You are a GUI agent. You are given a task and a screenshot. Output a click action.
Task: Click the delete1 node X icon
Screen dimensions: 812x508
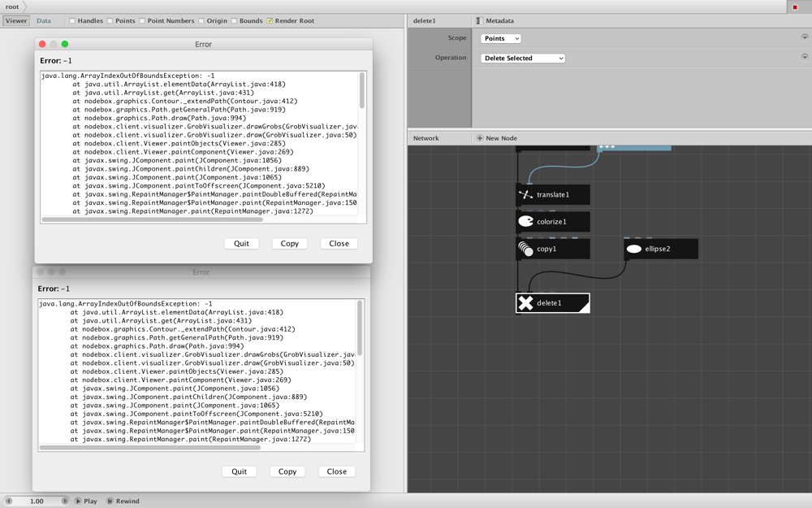525,302
